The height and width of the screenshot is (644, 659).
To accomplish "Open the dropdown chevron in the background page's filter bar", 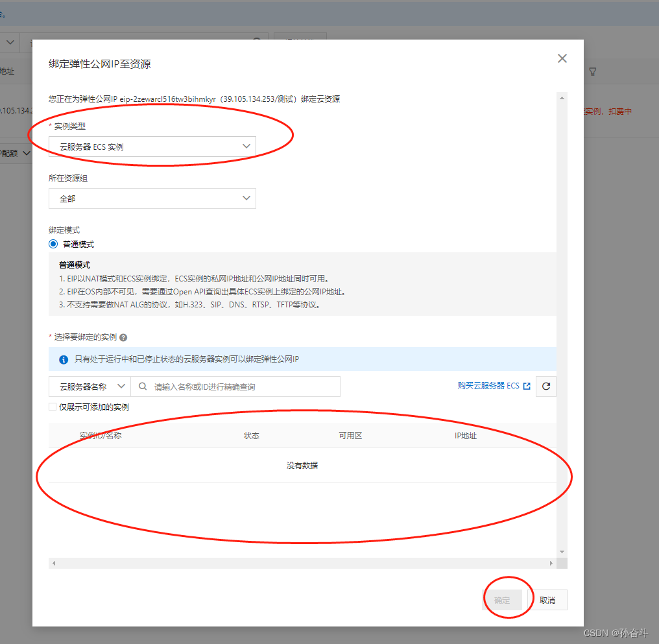I will 10,42.
